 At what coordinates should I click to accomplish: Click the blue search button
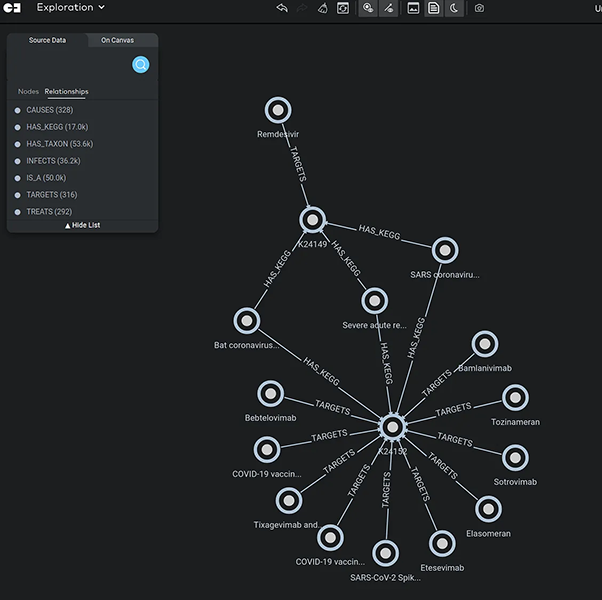point(141,64)
